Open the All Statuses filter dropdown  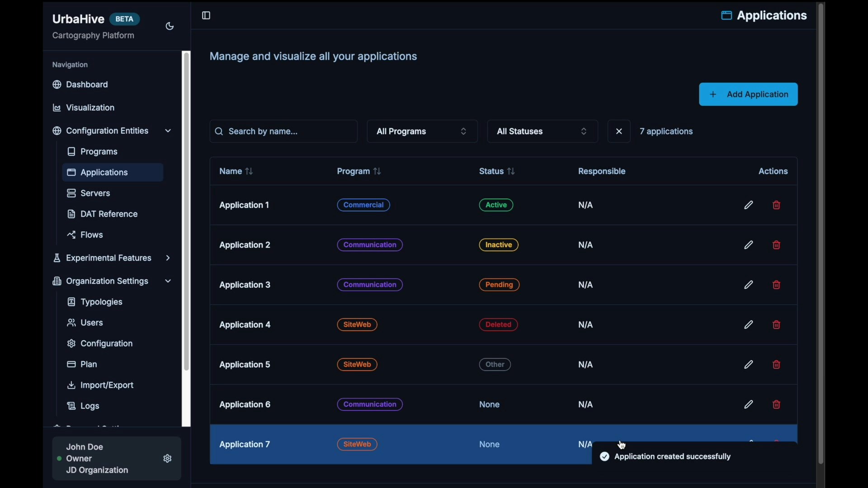pyautogui.click(x=542, y=131)
